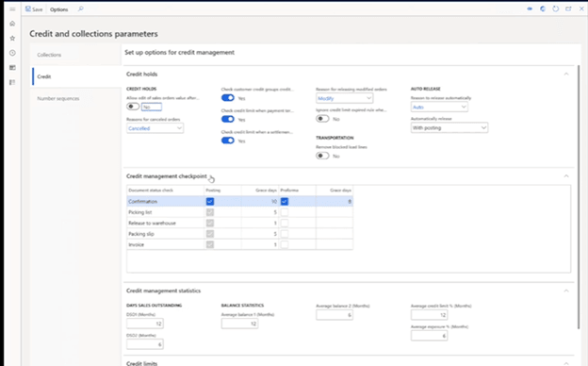
Task: Check Proforma checkbox for Invoice row
Action: (x=285, y=244)
